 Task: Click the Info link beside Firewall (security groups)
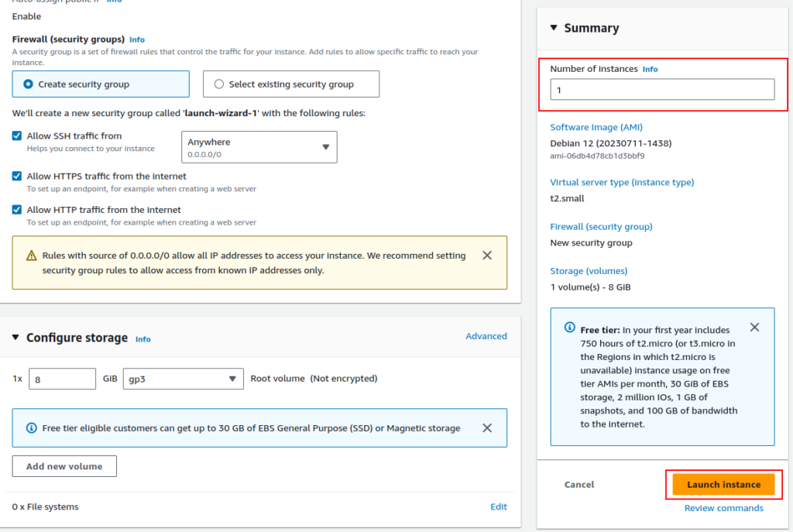(x=137, y=39)
